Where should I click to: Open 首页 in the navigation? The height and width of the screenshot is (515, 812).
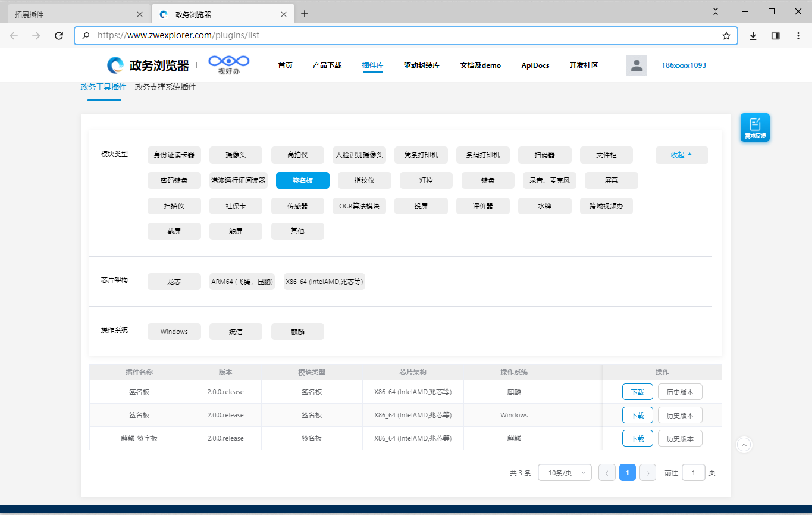coord(286,65)
